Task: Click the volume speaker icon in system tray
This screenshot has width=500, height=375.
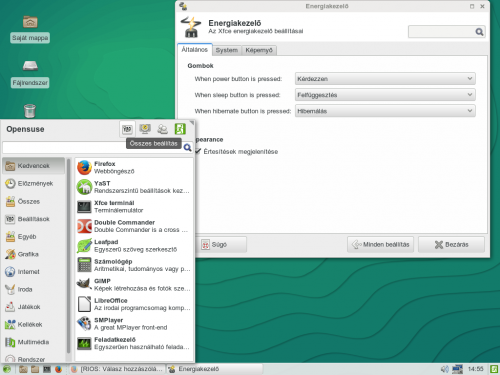Action: pos(444,369)
